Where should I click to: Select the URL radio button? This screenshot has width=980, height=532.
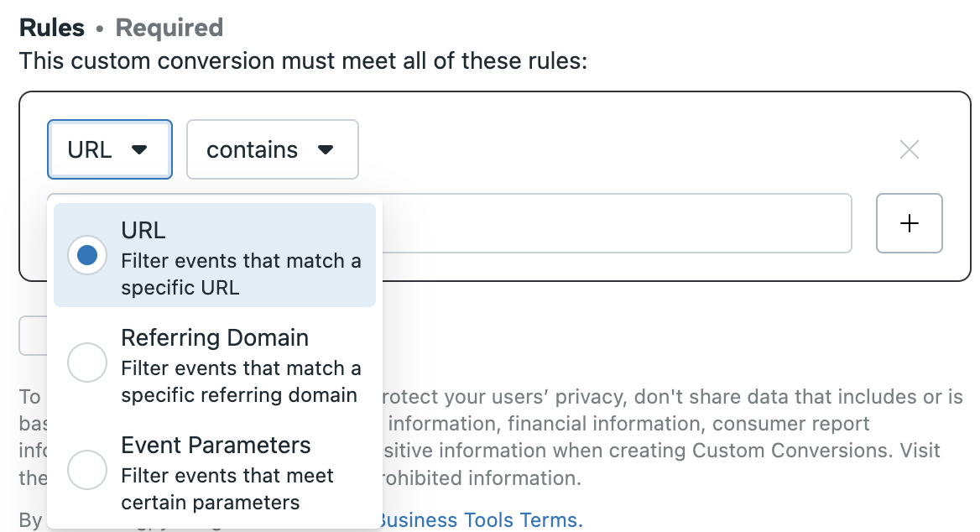87,255
